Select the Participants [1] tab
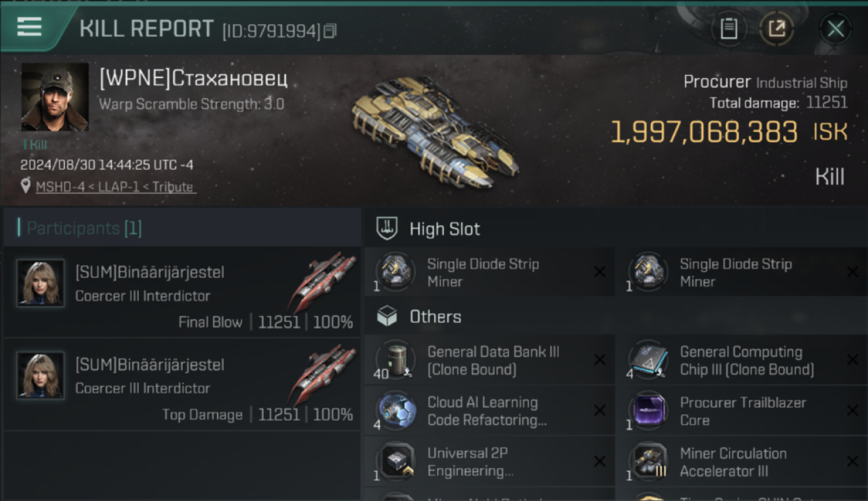This screenshot has height=501, width=868. click(84, 228)
